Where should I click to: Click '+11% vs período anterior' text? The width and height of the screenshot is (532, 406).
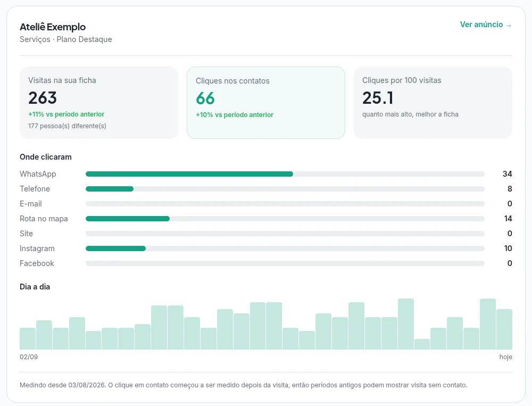click(x=66, y=114)
